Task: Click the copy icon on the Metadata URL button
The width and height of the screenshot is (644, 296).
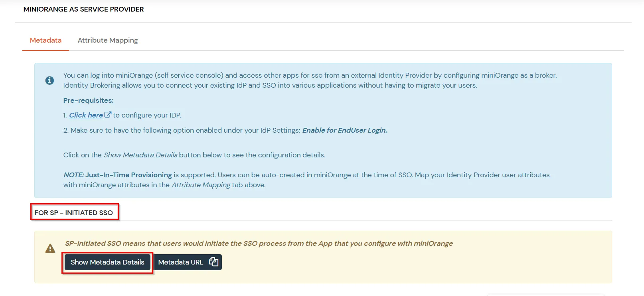Action: point(213,262)
